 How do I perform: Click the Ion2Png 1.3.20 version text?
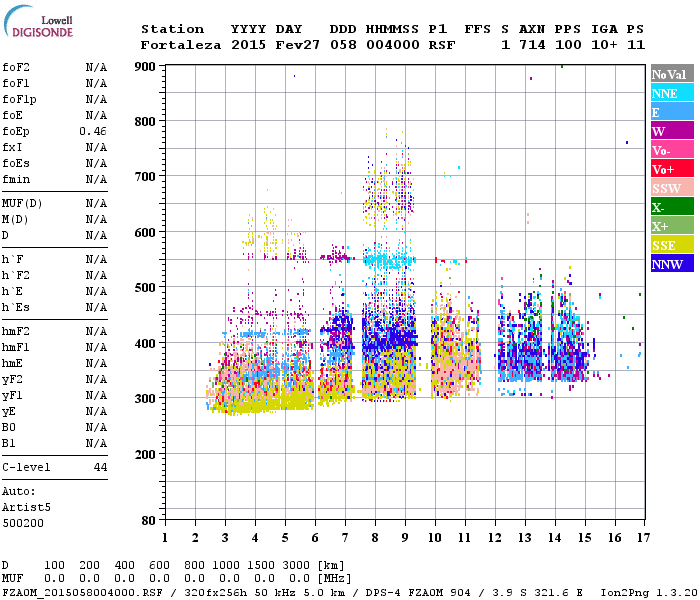coord(649,593)
